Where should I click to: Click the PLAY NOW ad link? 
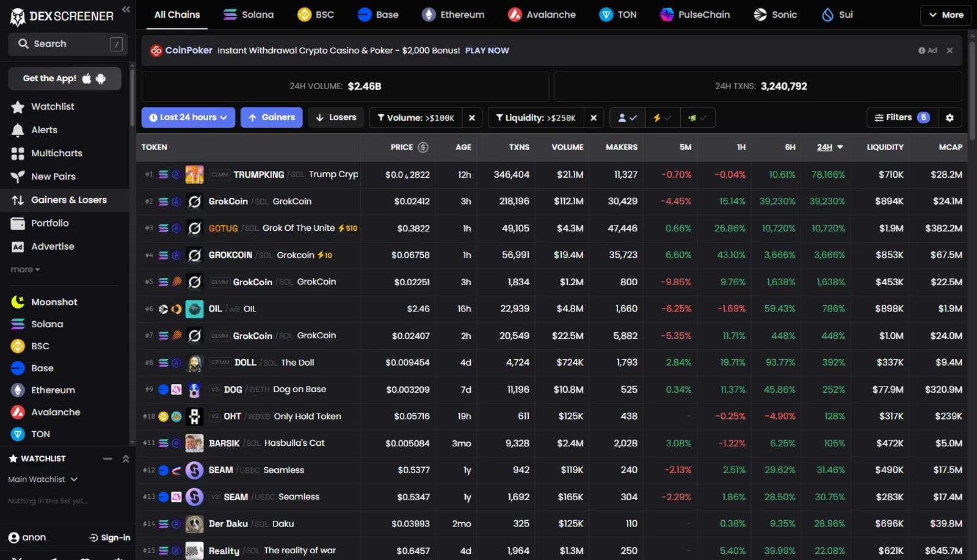pos(487,51)
